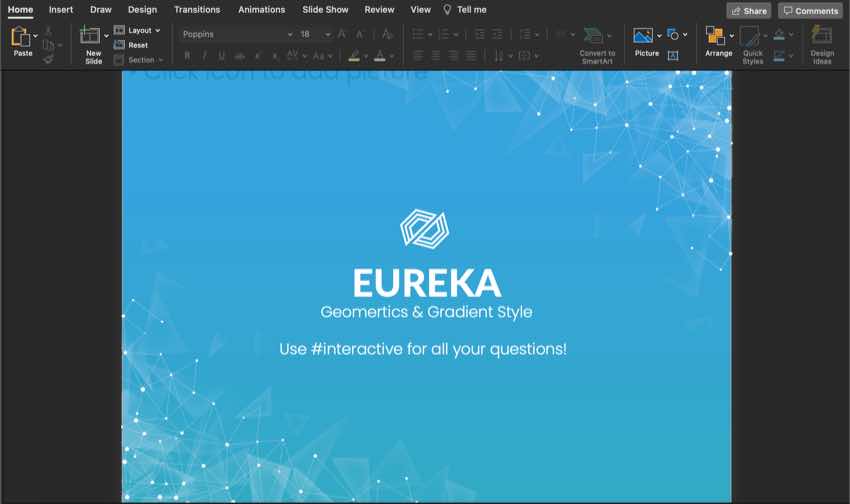Toggle Underline formatting
The image size is (850, 504).
pos(222,56)
